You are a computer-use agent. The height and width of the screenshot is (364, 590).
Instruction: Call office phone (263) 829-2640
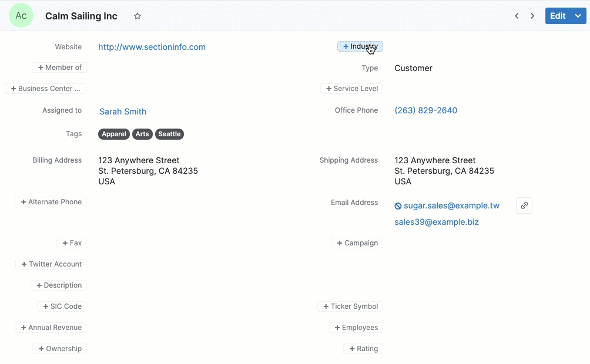pyautogui.click(x=425, y=110)
